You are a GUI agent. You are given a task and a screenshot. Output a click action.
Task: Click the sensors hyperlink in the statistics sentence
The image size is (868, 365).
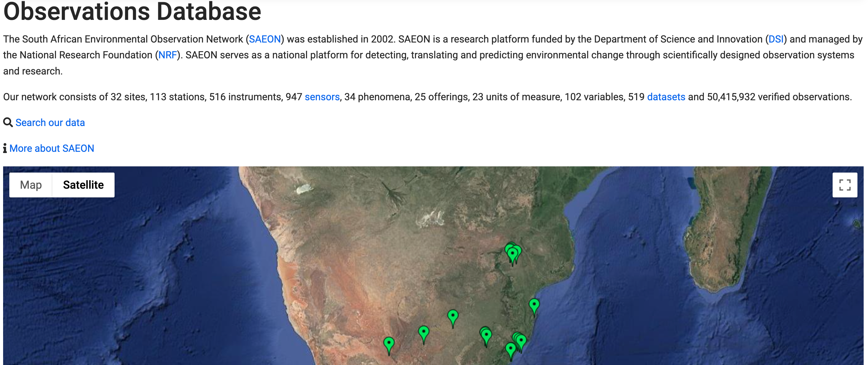(322, 97)
